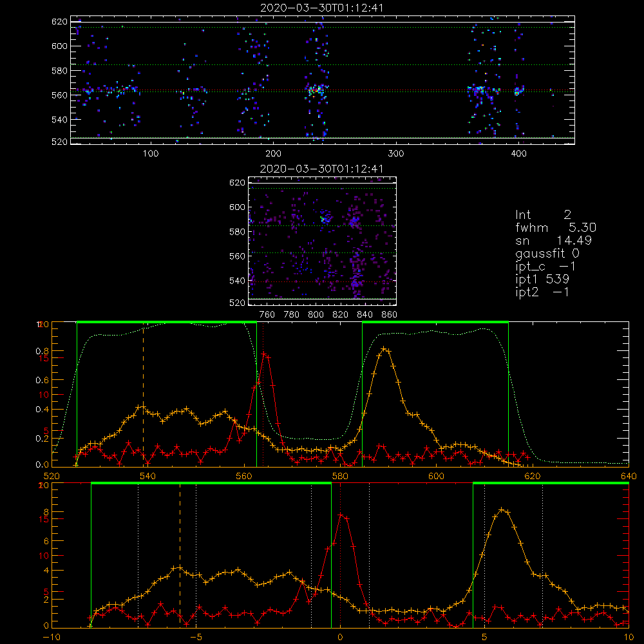The image size is (644, 644).
Task: Click the '400' x-axis label of the top image
Action: (518, 154)
